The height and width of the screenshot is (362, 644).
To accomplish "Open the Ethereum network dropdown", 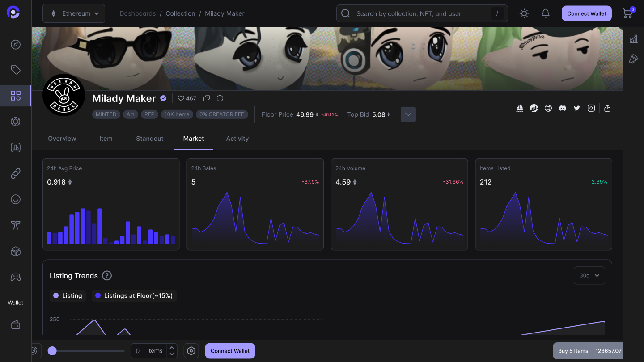I will tap(74, 13).
